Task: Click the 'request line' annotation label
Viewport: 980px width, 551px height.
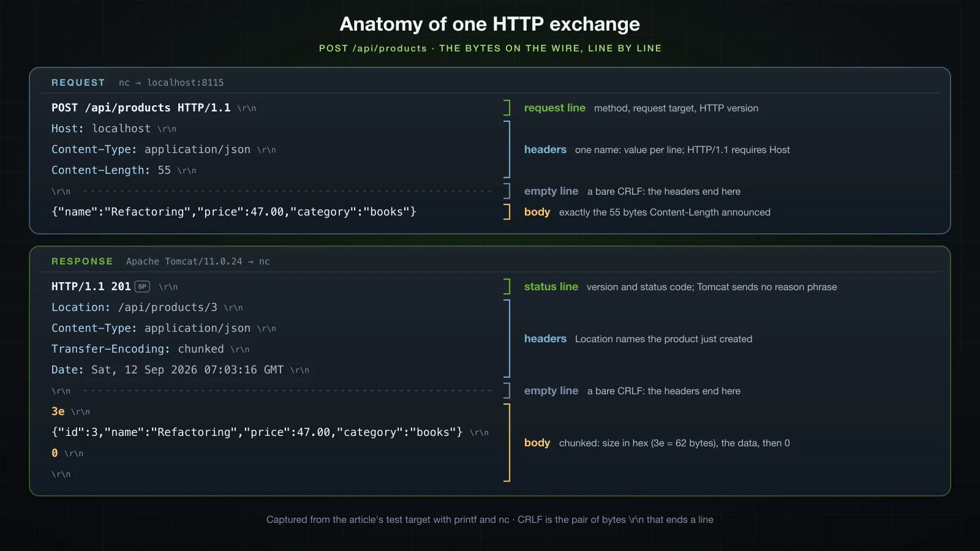Action: [x=555, y=108]
